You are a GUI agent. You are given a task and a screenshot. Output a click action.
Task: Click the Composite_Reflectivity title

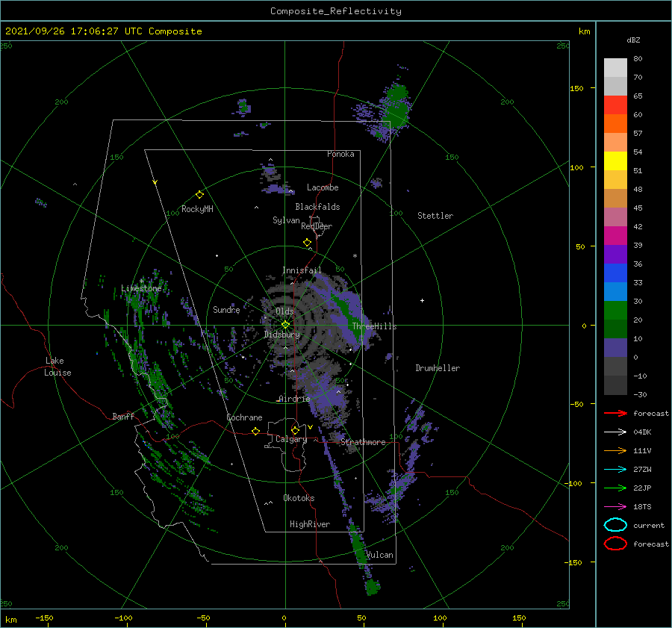[x=336, y=11]
